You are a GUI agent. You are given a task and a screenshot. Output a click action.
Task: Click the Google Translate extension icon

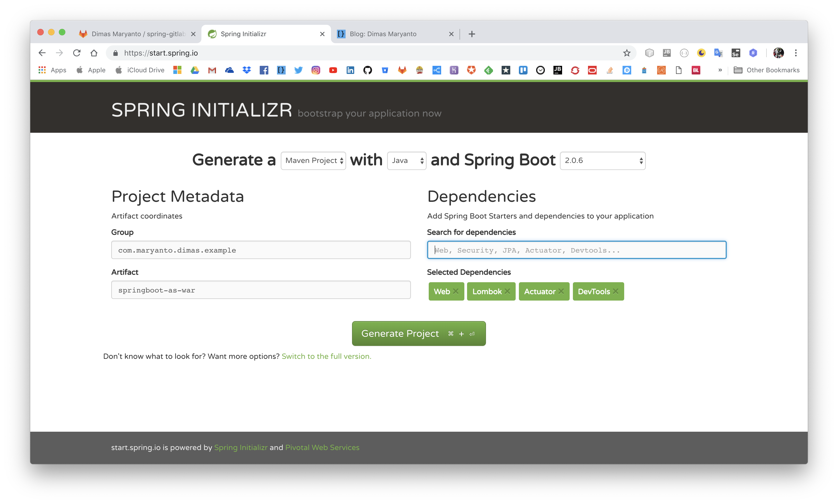pos(718,53)
